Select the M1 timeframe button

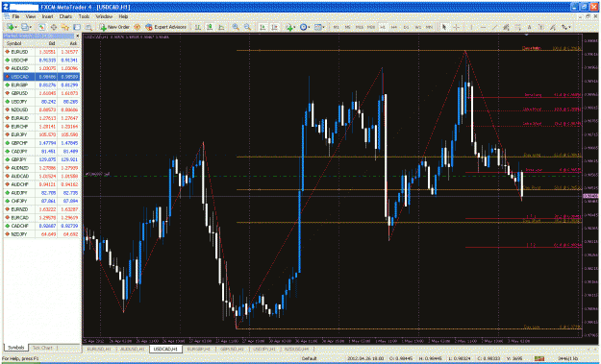pos(337,27)
